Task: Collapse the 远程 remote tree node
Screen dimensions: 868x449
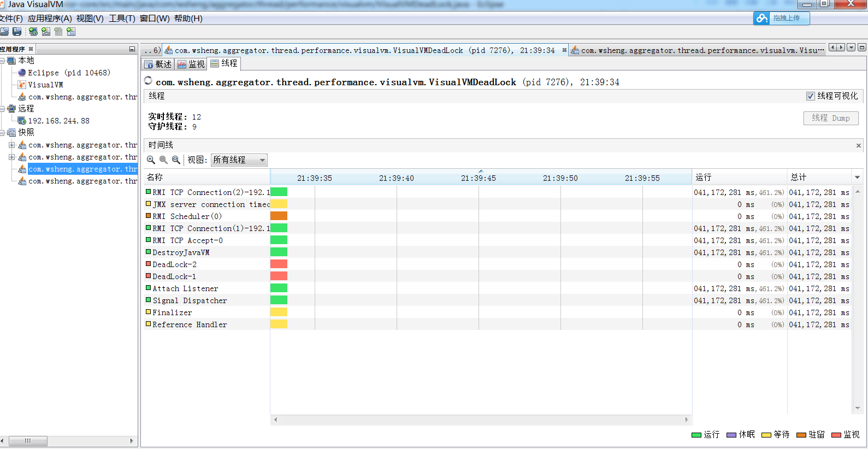Action: pos(3,109)
